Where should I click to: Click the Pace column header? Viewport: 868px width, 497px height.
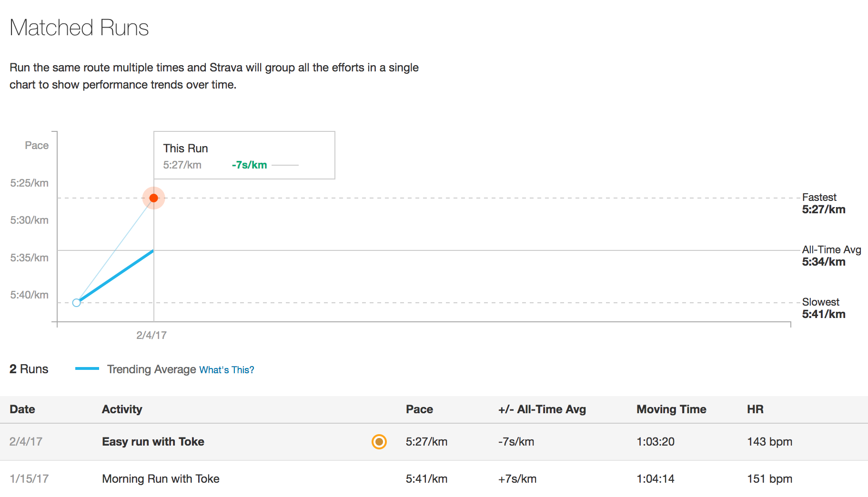tap(419, 409)
